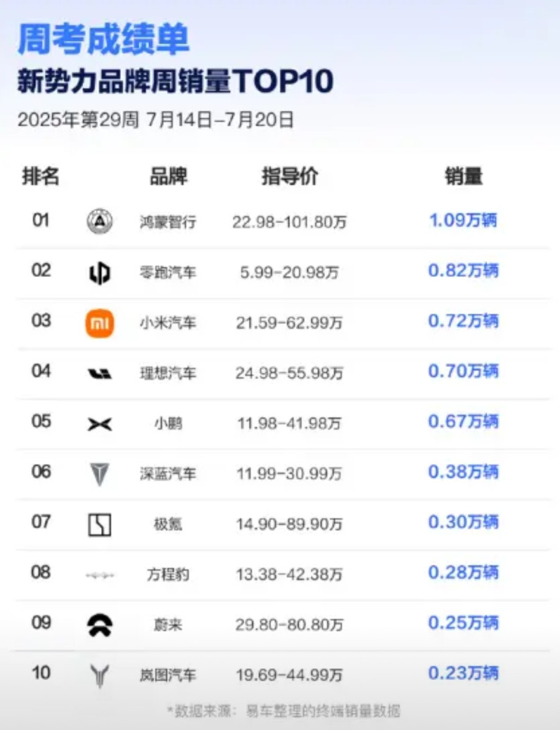Screen dimensions: 560x730
Task: Click the 新势力品牌周销量TOP10 heading
Action: click(x=175, y=81)
